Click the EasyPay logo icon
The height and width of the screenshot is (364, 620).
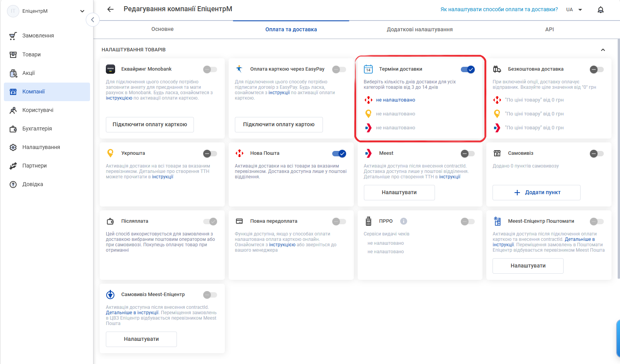(239, 69)
